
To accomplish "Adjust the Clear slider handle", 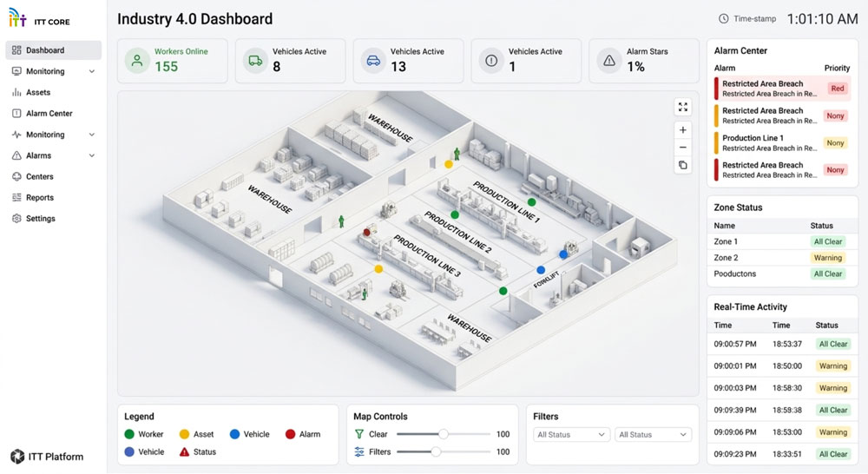I will [x=443, y=434].
